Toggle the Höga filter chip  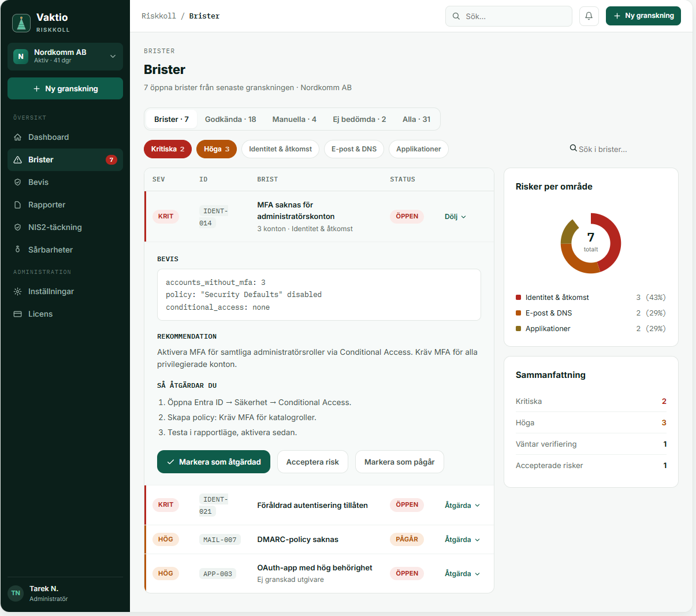click(x=217, y=149)
